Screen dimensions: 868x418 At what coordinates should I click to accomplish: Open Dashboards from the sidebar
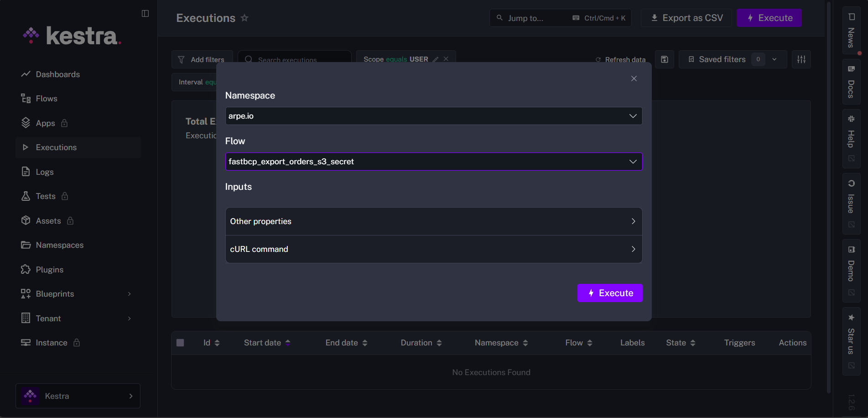(x=57, y=74)
